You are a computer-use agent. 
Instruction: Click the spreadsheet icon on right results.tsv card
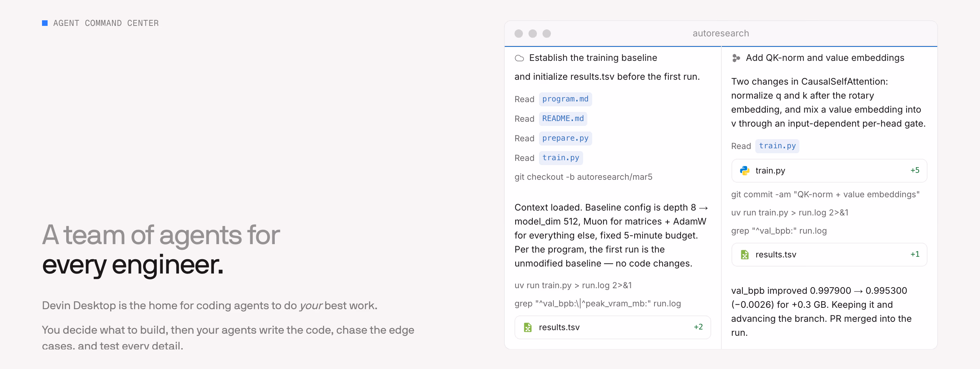744,255
